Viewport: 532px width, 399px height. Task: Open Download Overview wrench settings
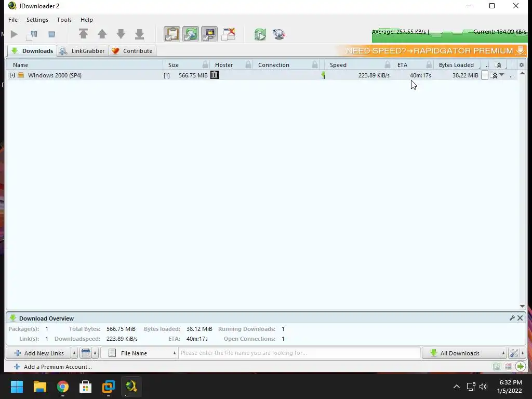[x=512, y=318]
